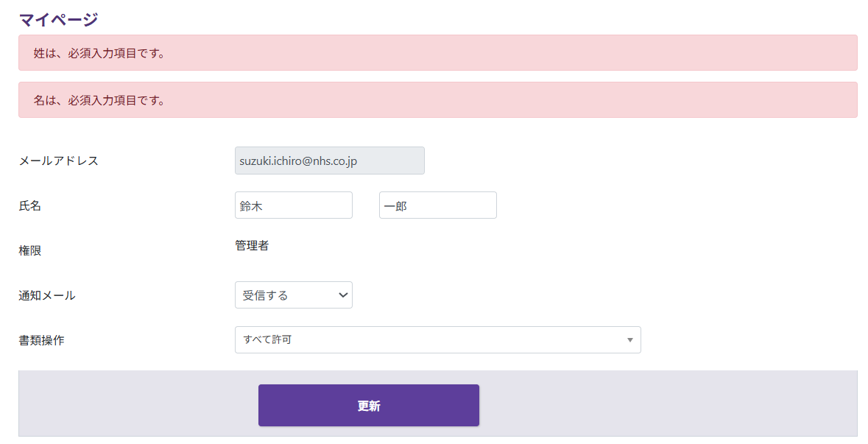Click the マイページ page heading
Screen dimensions: 868x444
pyautogui.click(x=58, y=19)
